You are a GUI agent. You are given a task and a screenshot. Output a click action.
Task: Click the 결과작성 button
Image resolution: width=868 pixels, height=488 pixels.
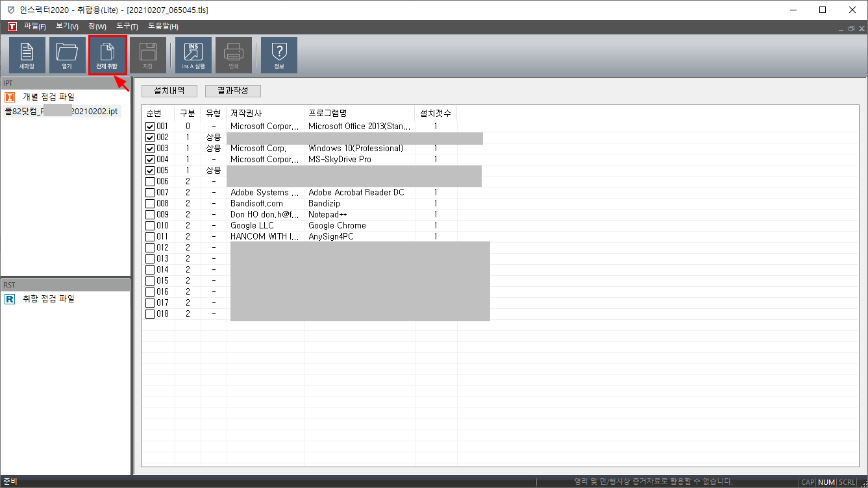[x=232, y=91]
